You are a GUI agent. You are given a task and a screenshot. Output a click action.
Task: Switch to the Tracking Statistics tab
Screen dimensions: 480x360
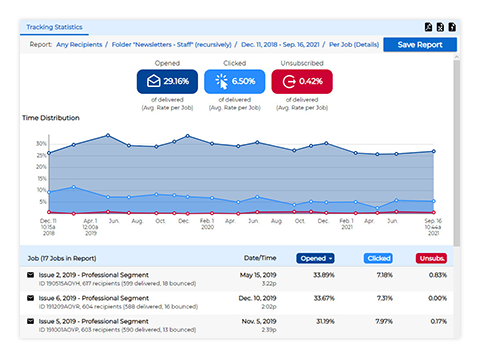pyautogui.click(x=54, y=27)
